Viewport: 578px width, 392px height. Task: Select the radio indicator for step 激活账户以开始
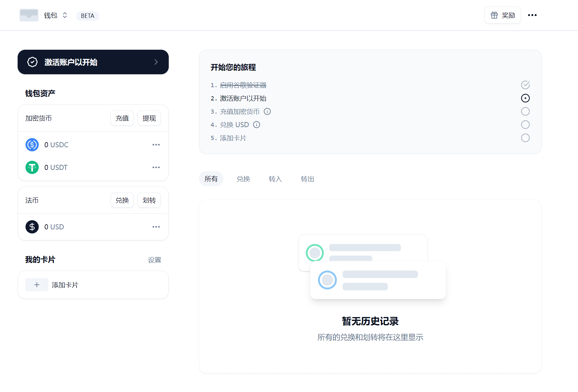pyautogui.click(x=525, y=98)
